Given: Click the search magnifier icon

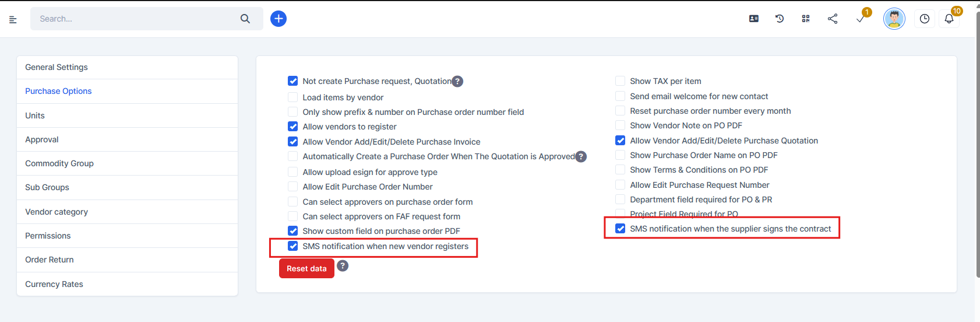Looking at the screenshot, I should coord(245,19).
